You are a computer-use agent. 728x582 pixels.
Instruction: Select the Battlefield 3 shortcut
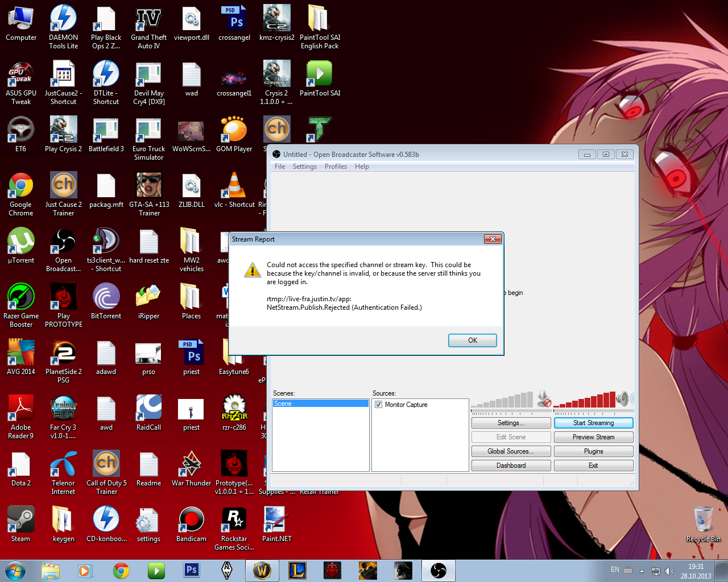tap(106, 135)
